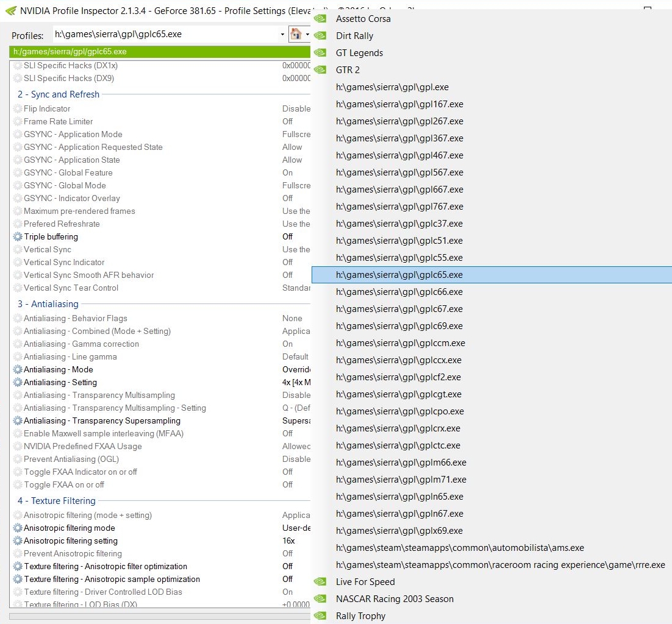The image size is (672, 624).
Task: Click the gear icon beside Anisotropic filtering setting
Action: coord(18,541)
